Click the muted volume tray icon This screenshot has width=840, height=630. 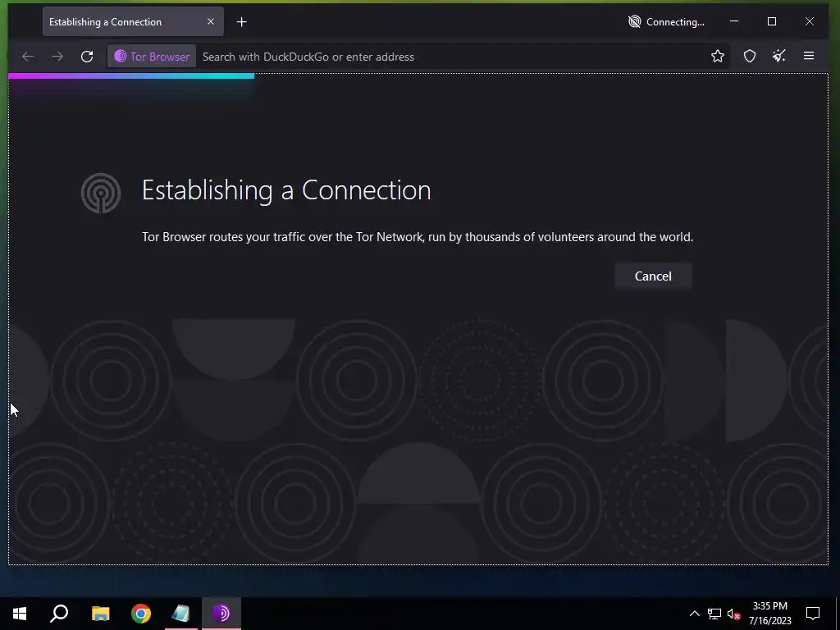point(733,614)
